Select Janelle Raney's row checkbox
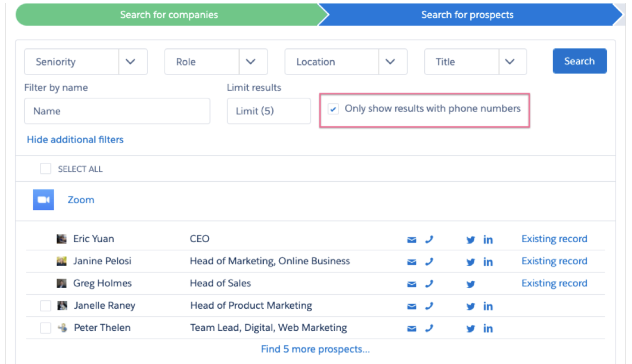Image resolution: width=632 pixels, height=364 pixels. (45, 306)
